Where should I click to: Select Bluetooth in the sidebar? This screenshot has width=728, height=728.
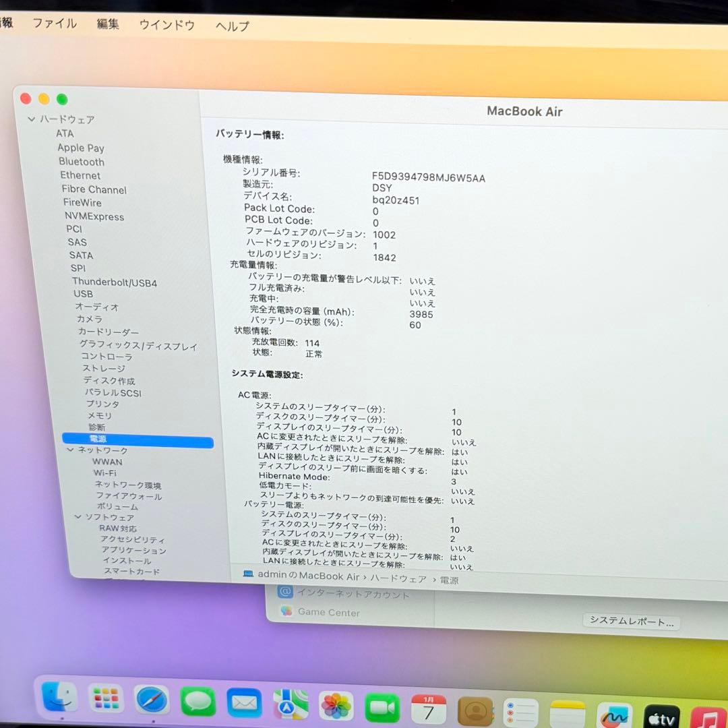tap(81, 162)
